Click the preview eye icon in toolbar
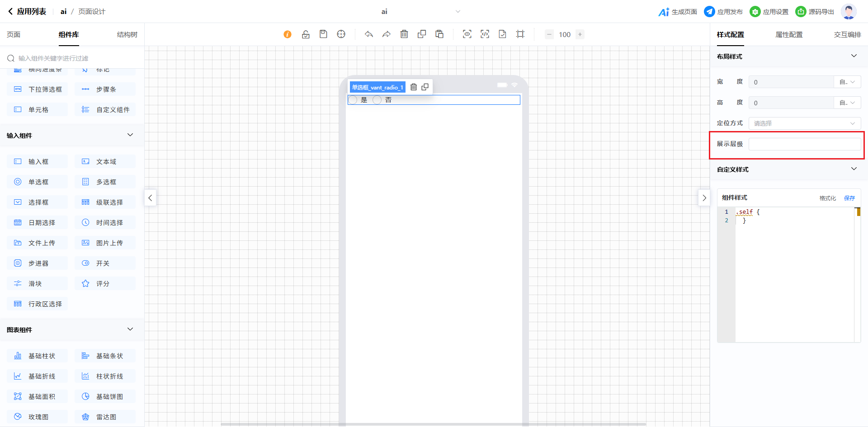The height and width of the screenshot is (427, 868). click(467, 34)
